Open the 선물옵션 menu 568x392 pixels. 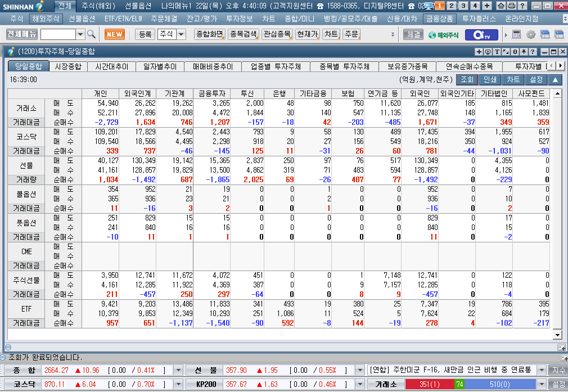[82, 19]
